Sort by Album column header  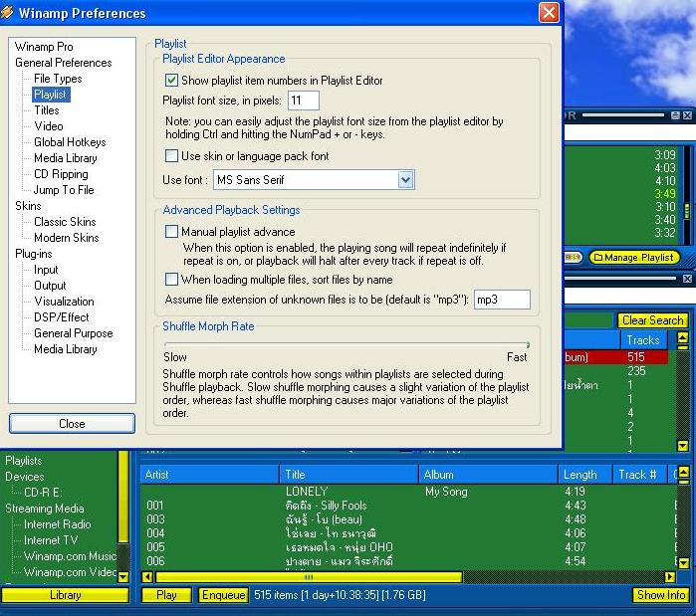[488, 475]
